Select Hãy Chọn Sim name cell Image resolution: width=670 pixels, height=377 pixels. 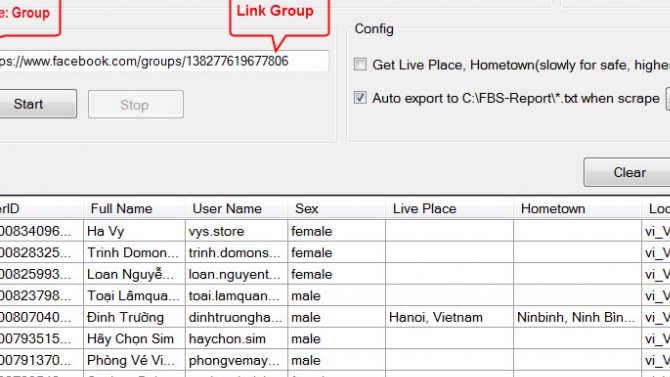(x=134, y=339)
